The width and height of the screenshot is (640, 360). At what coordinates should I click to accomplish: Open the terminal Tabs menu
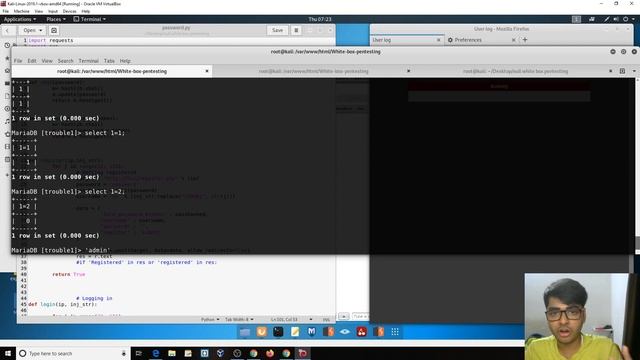tap(109, 61)
